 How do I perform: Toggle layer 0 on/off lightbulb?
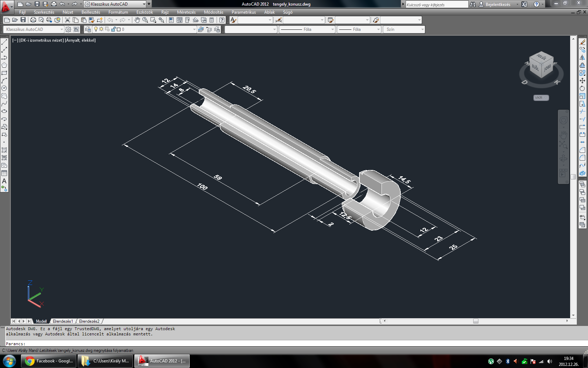point(96,29)
